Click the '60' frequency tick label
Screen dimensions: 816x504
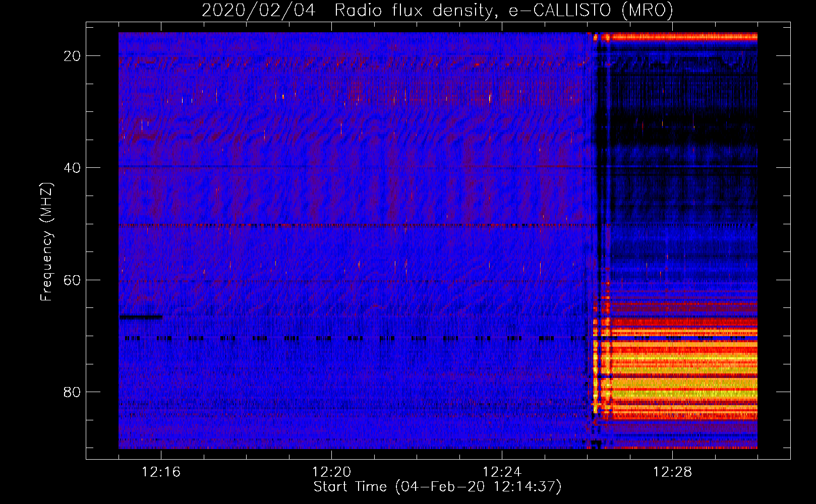pos(72,280)
